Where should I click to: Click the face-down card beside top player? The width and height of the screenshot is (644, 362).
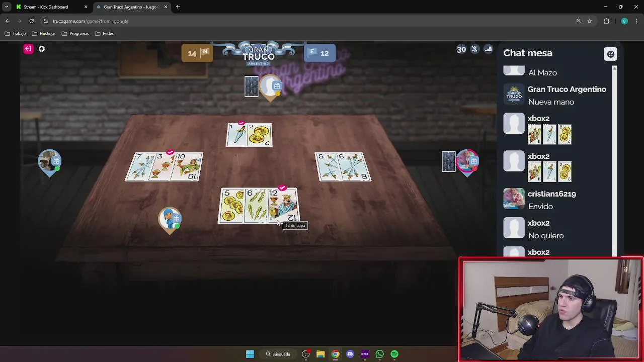(x=252, y=86)
